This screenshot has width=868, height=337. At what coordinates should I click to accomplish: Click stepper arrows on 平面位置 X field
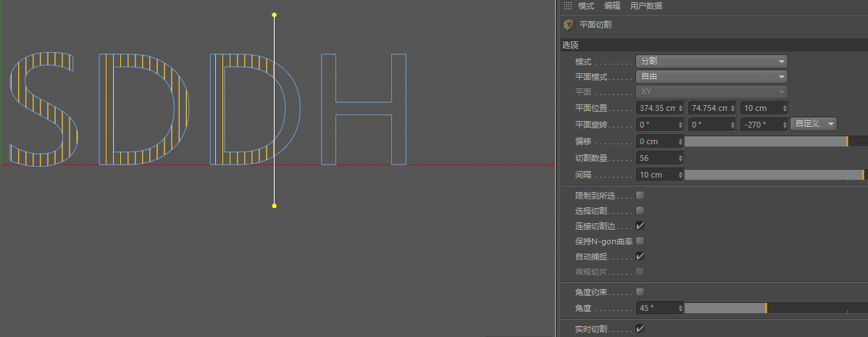pyautogui.click(x=680, y=108)
